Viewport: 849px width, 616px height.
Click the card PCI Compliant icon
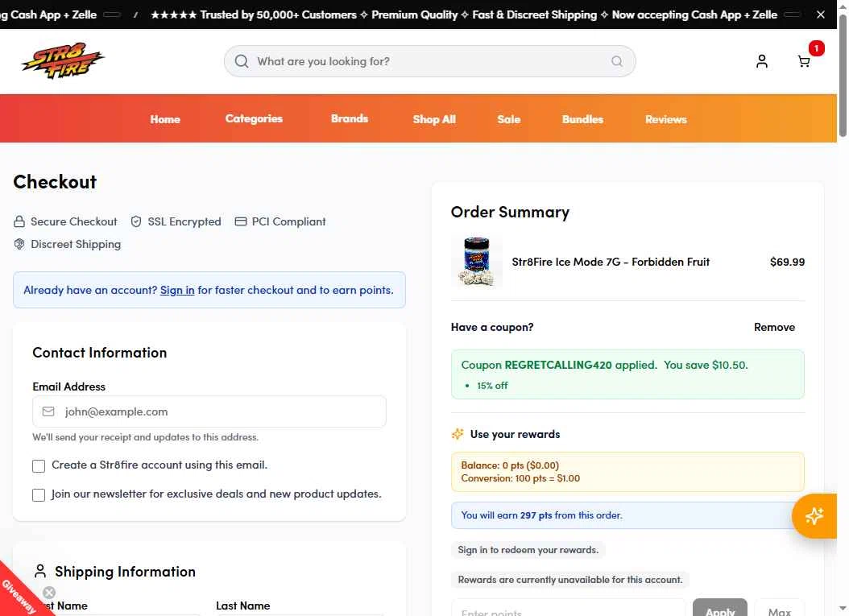pyautogui.click(x=240, y=221)
